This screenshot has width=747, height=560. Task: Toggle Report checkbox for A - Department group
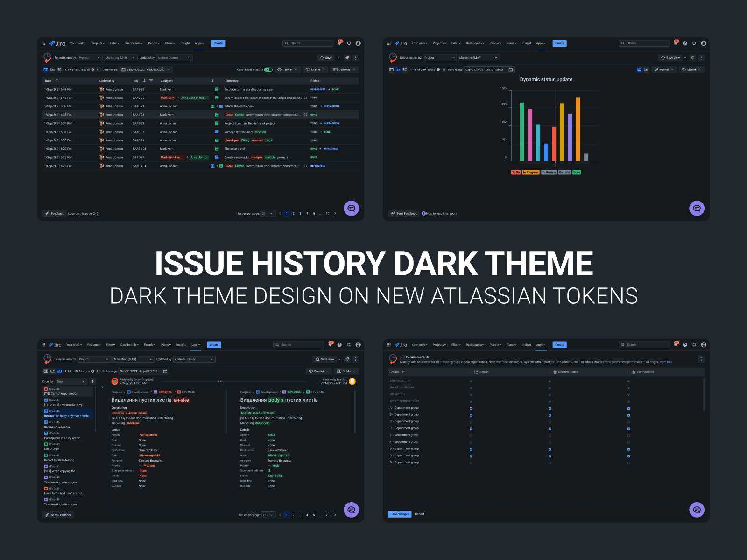(x=471, y=408)
